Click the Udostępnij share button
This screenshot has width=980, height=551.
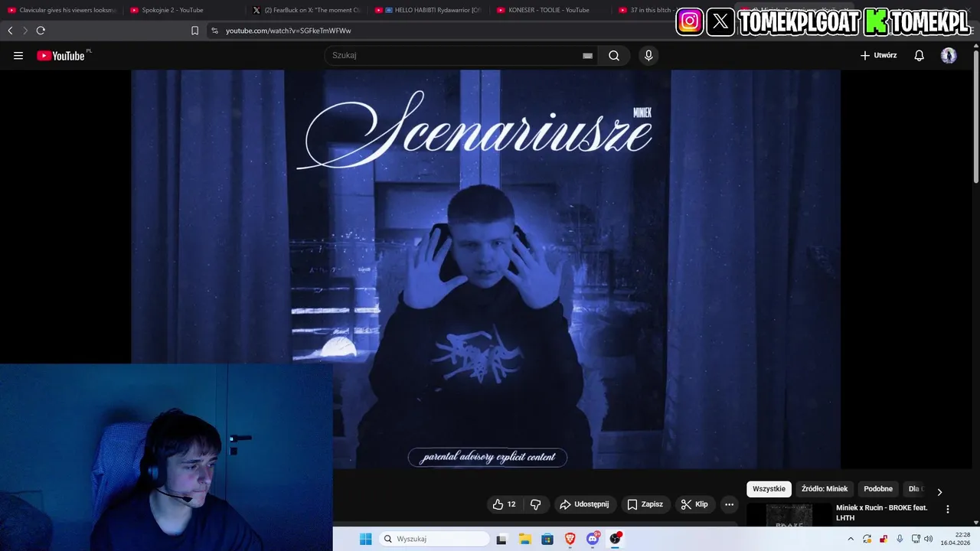pos(584,504)
